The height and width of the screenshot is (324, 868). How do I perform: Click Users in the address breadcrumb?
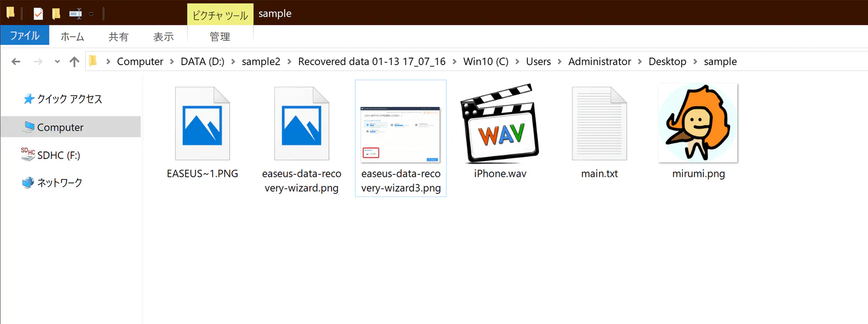tap(538, 61)
